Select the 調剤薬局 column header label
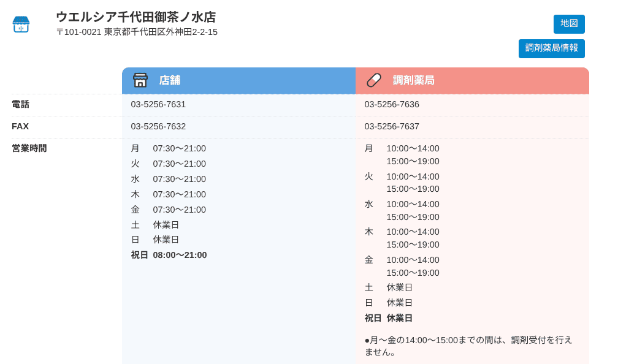618x364 pixels. pos(413,80)
